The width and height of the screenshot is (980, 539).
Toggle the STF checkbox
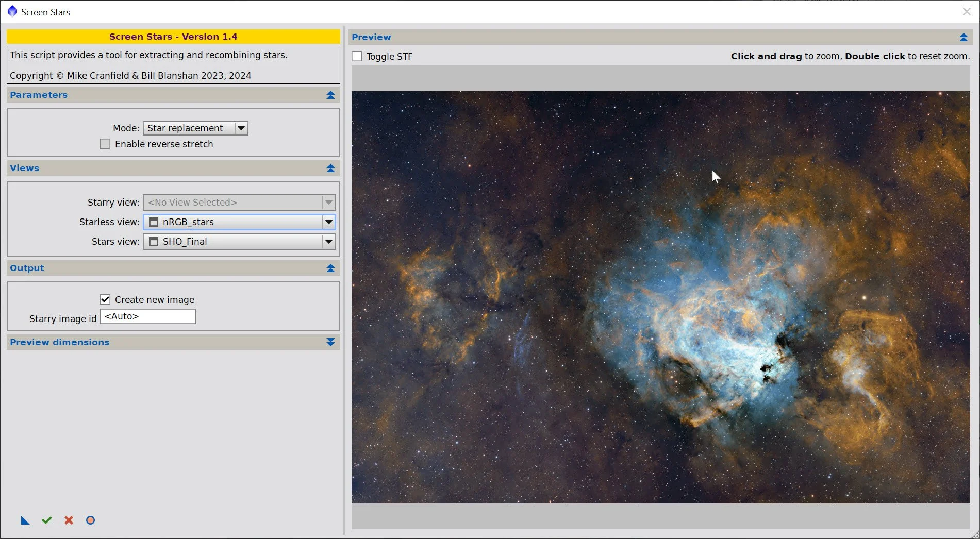pos(357,56)
